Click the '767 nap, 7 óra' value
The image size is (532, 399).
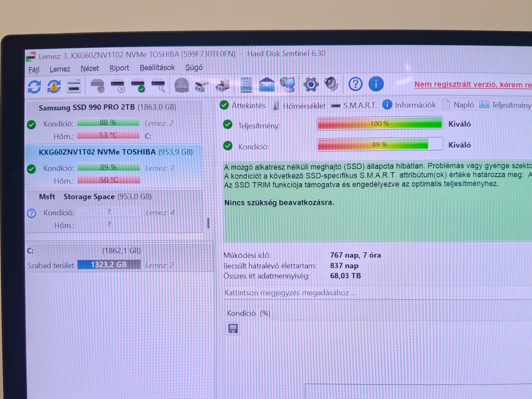tap(355, 255)
